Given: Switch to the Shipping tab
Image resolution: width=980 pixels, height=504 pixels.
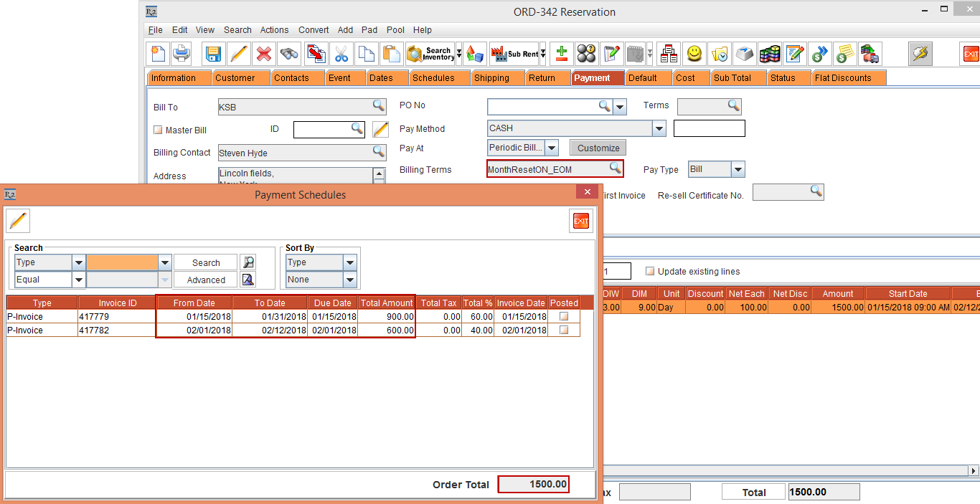Looking at the screenshot, I should [491, 78].
